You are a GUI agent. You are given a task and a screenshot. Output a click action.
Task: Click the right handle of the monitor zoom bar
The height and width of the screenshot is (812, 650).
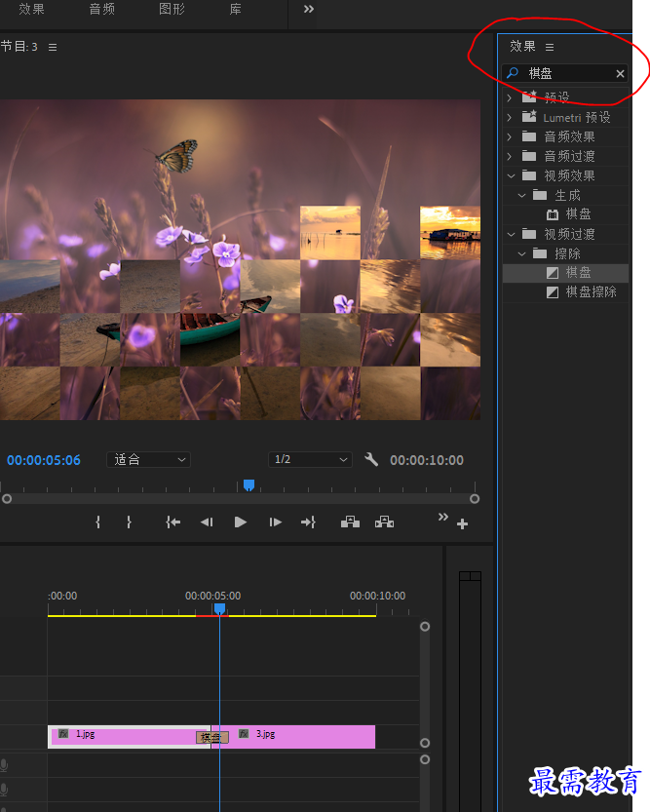click(x=475, y=499)
